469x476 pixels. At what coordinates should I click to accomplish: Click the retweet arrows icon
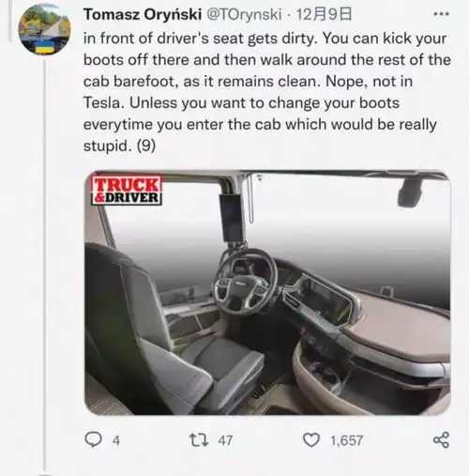(x=199, y=440)
